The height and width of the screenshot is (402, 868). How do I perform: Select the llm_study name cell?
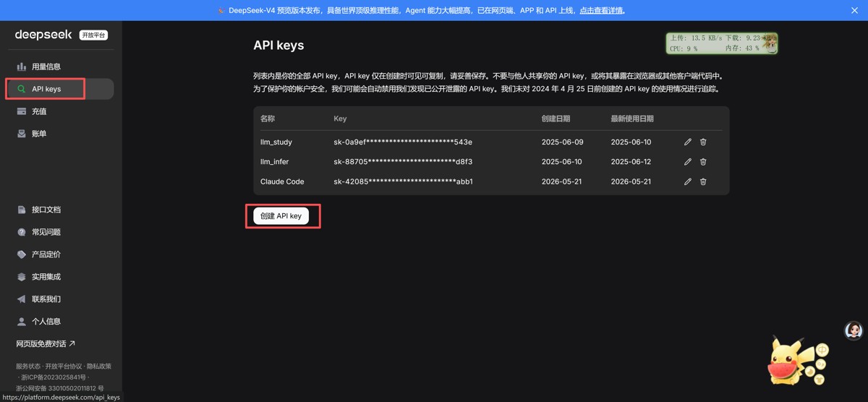(276, 142)
